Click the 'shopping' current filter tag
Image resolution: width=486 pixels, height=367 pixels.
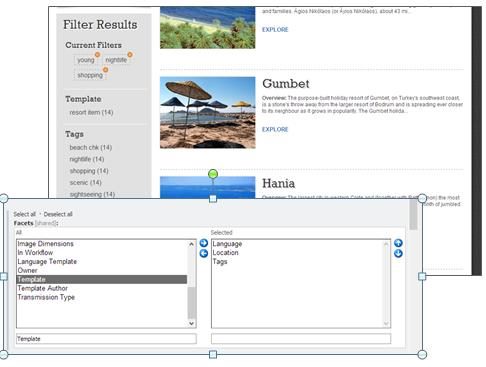(x=90, y=75)
